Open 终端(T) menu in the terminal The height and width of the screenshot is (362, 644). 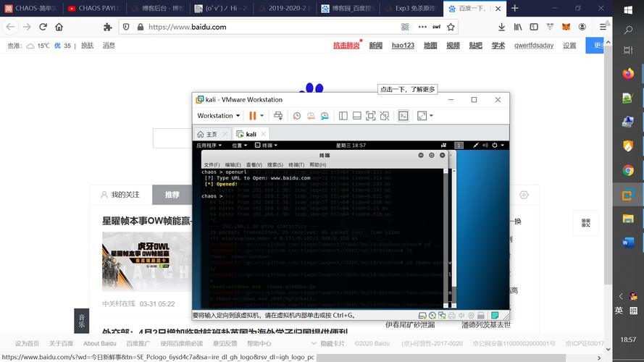pos(296,164)
